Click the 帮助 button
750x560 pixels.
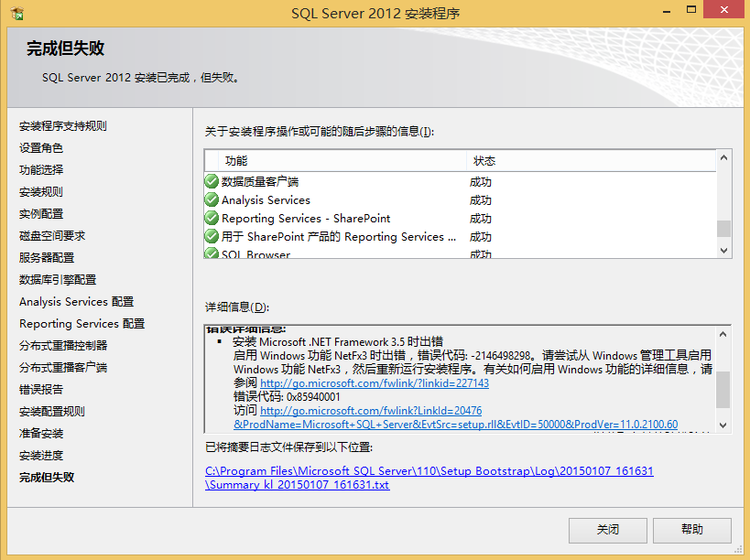pyautogui.click(x=691, y=530)
